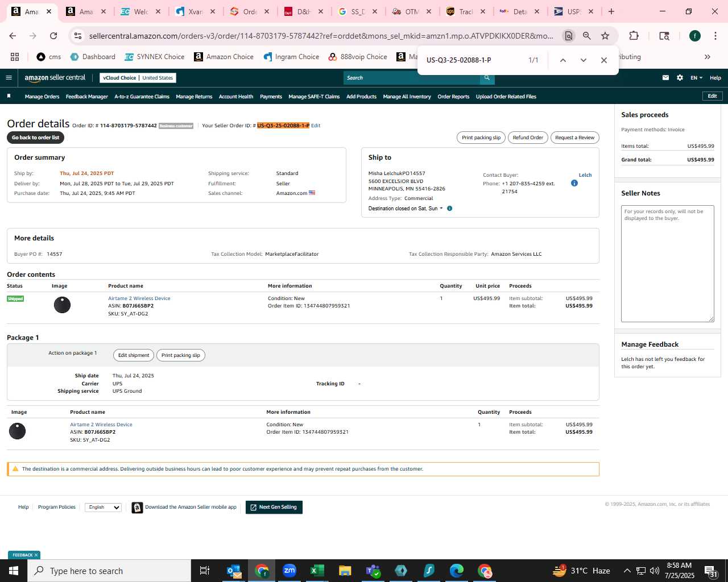Open the Chrome apps grid icon
The height and width of the screenshot is (582, 728).
pos(15,57)
